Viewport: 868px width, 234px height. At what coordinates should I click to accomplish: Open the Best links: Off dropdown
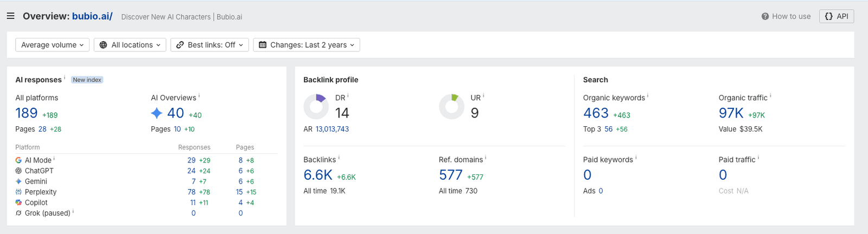point(209,45)
